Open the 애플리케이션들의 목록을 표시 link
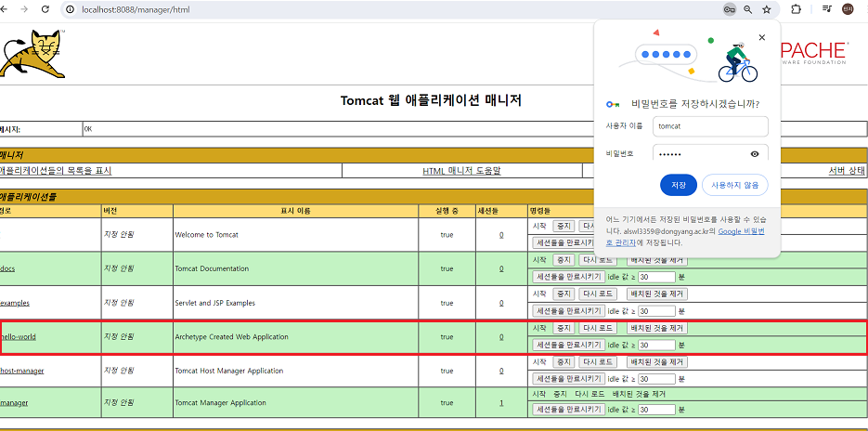Image resolution: width=868 pixels, height=431 pixels. point(55,171)
